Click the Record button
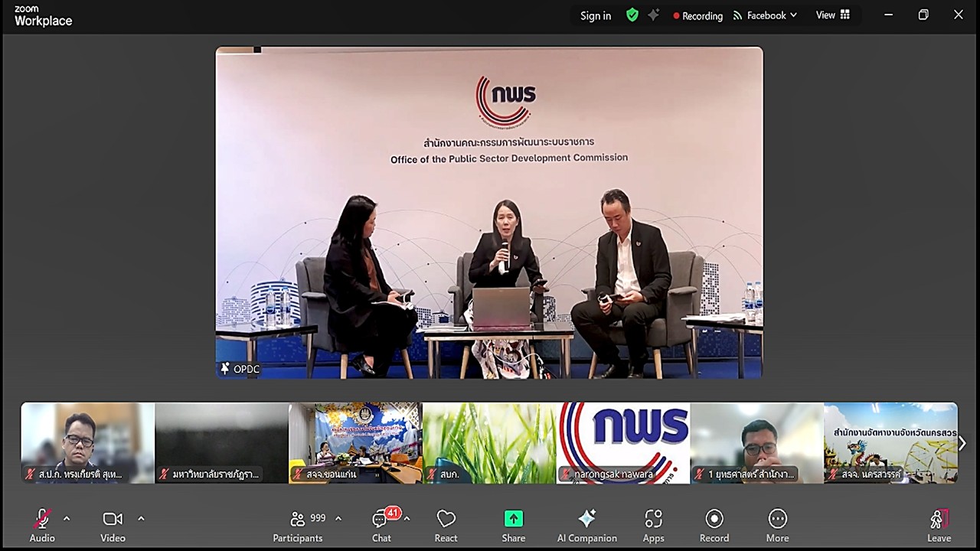Viewport: 980px width, 551px height. coord(714,526)
